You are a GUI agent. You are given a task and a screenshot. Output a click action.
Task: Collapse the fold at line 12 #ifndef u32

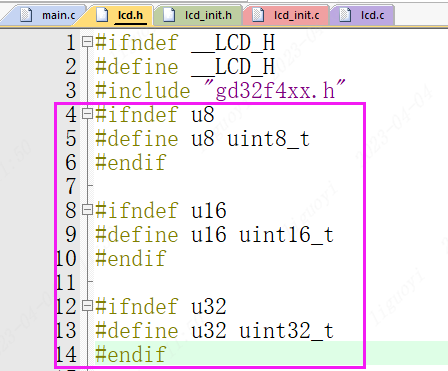(87, 306)
